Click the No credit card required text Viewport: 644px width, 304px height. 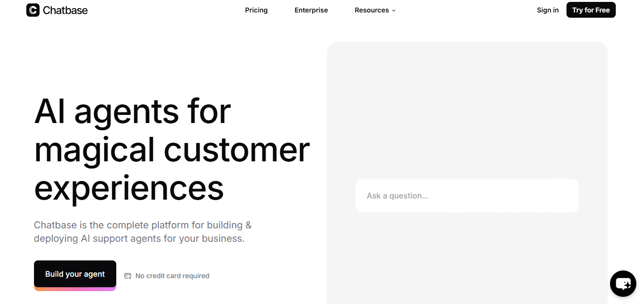click(x=172, y=276)
